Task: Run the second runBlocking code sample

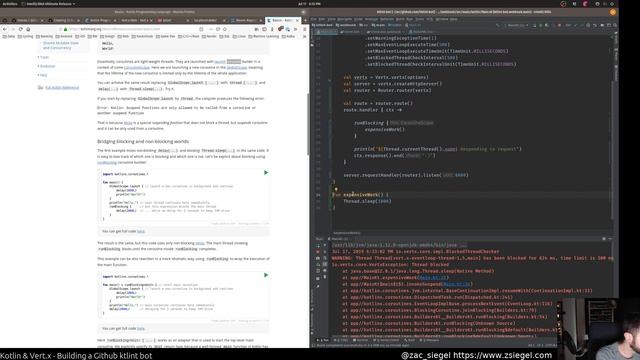Action: point(266,275)
